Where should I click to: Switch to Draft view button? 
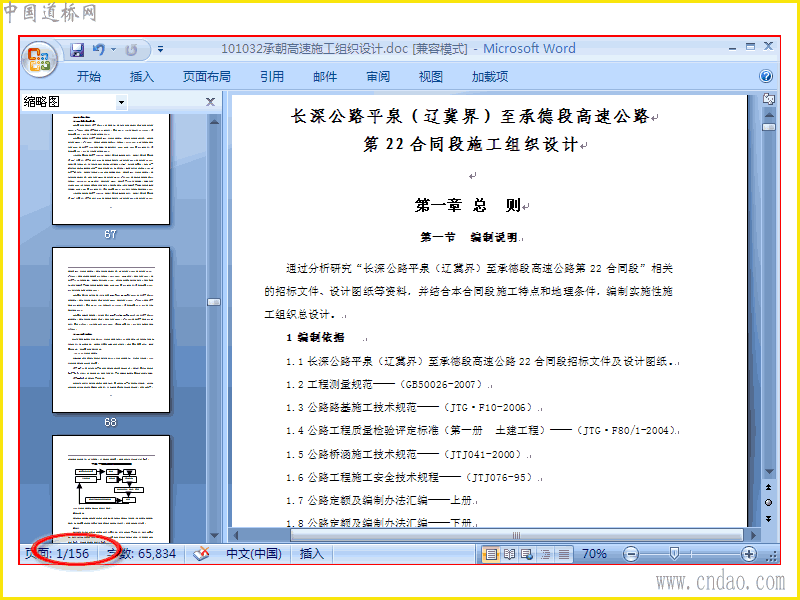[x=564, y=554]
